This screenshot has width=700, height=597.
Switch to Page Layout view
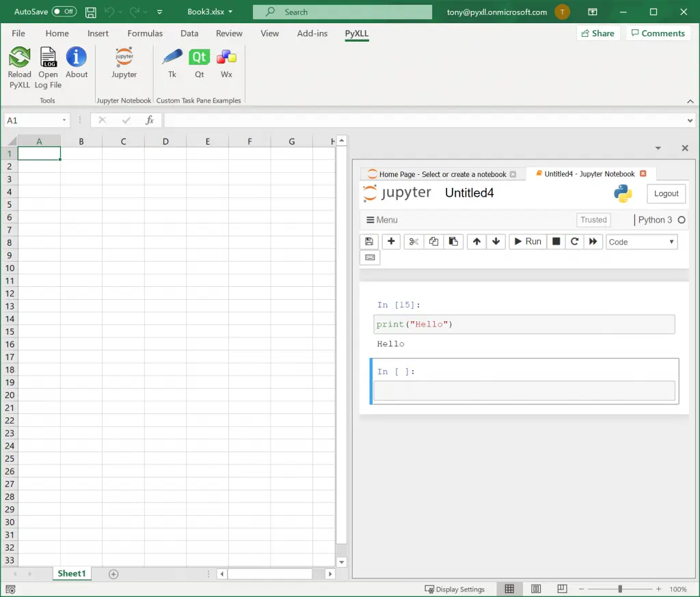536,589
